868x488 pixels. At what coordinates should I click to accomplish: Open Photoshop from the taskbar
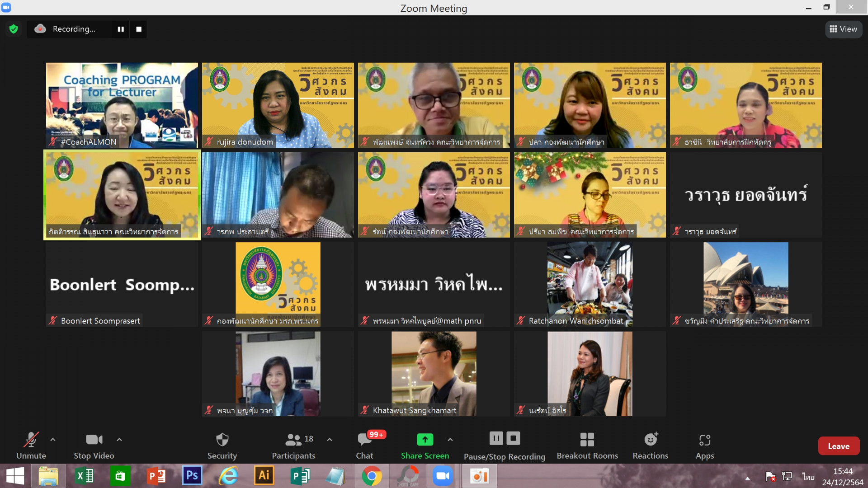192,476
